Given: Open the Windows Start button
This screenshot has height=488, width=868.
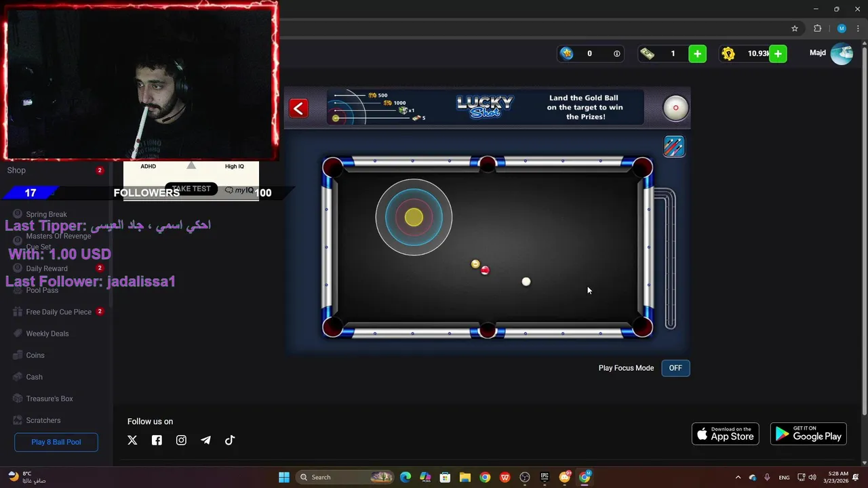Looking at the screenshot, I should (x=284, y=477).
